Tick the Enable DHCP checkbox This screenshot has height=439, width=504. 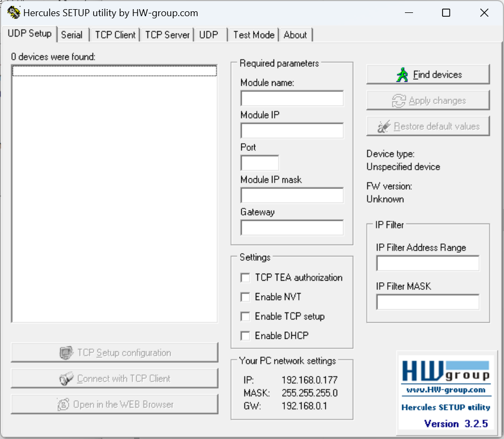[245, 336]
